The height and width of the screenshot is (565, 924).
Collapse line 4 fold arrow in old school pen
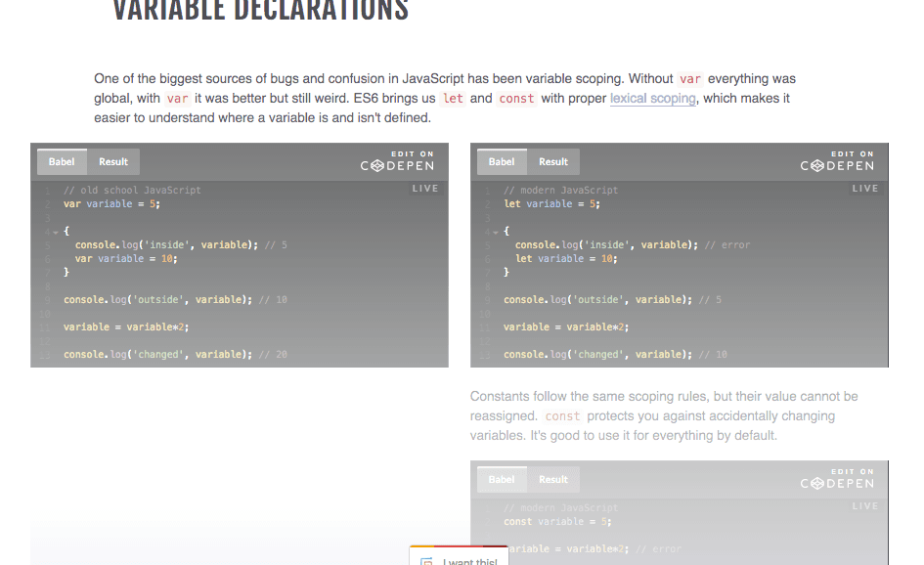click(x=56, y=232)
